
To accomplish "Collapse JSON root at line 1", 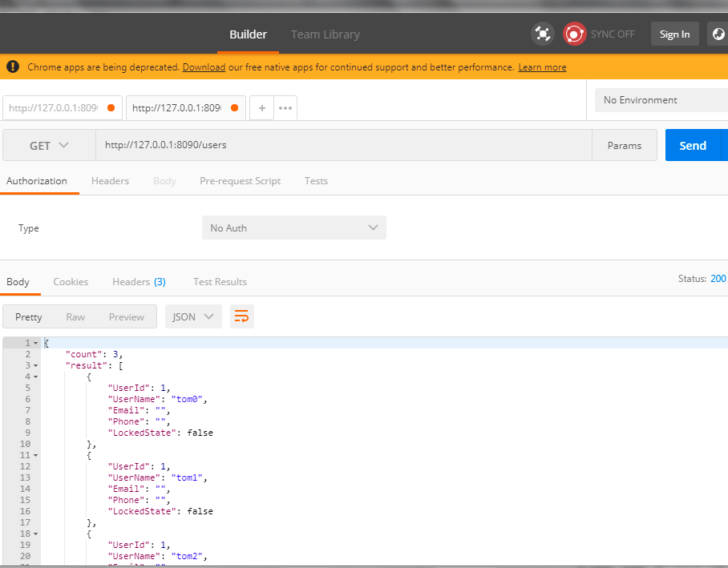I will click(36, 344).
